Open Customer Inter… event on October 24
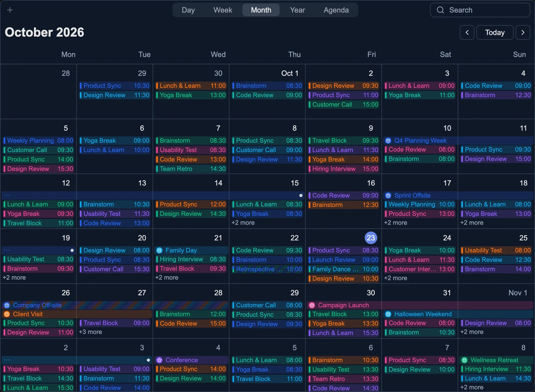 420,269
